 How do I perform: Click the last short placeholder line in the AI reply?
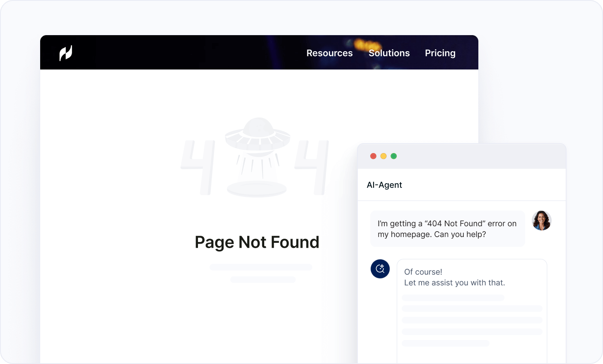click(446, 343)
